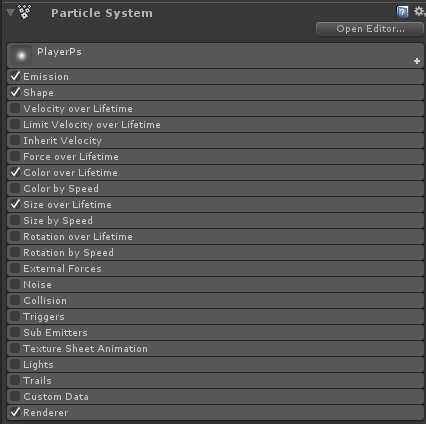Collapse the Particle System component foldout arrow
This screenshot has width=426, height=424.
[10, 12]
